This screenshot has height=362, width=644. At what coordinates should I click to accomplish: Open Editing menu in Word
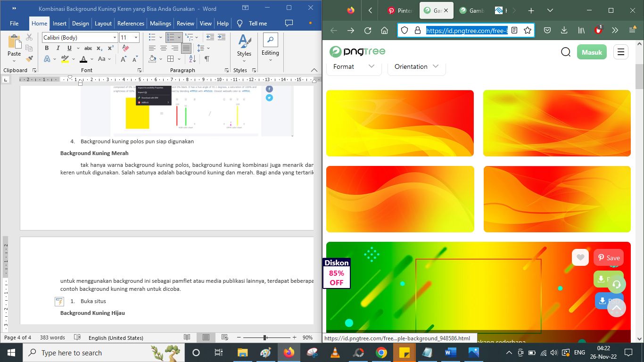coord(270,46)
